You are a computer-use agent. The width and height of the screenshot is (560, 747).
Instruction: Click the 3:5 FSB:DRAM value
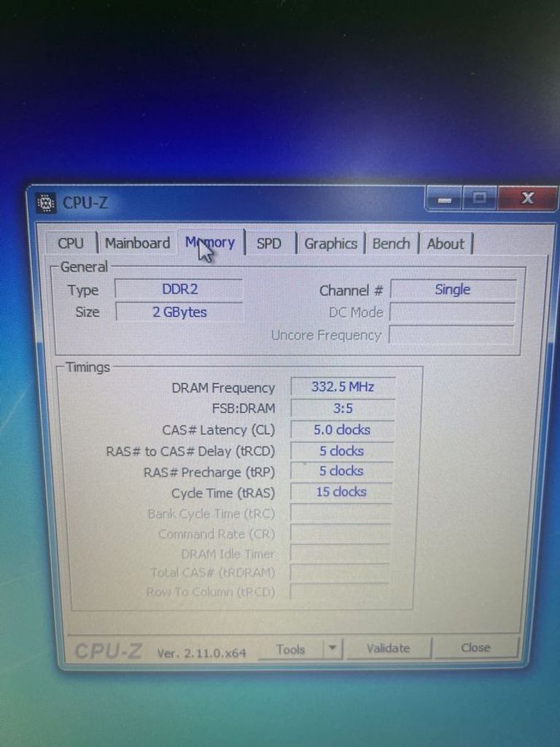click(343, 409)
